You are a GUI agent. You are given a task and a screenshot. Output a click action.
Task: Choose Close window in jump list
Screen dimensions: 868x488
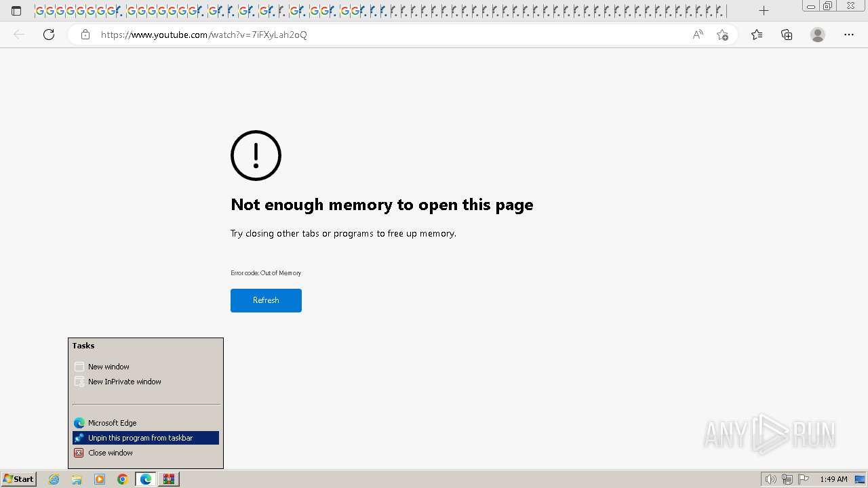point(146,453)
